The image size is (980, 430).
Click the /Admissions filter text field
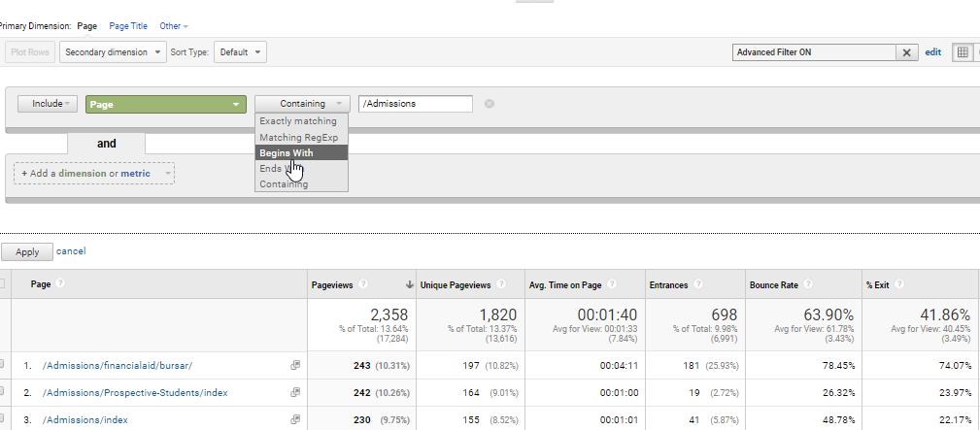[415, 104]
